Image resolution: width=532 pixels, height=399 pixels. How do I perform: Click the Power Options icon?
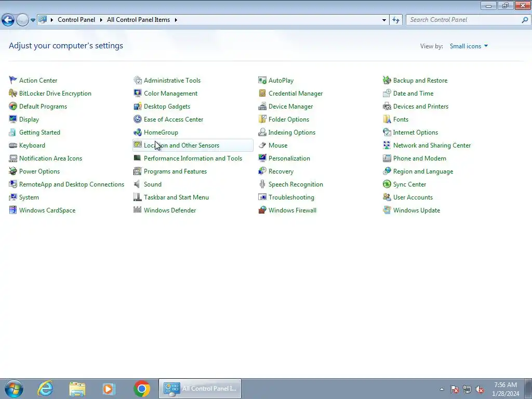coord(13,171)
